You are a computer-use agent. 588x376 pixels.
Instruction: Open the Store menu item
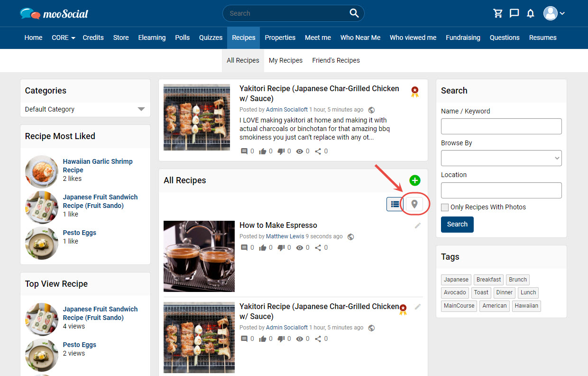121,38
